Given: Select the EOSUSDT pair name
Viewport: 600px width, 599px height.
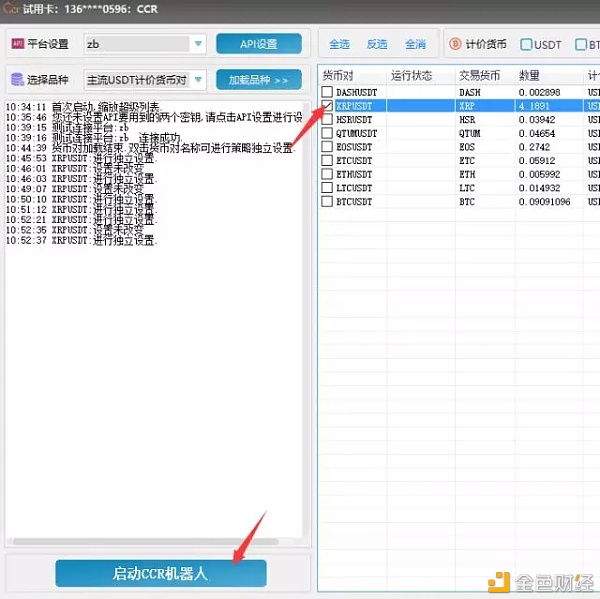Looking at the screenshot, I should (x=354, y=147).
